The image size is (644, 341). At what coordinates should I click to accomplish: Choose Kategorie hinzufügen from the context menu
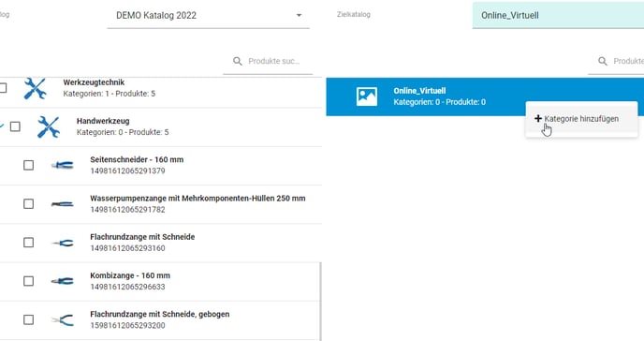(581, 119)
